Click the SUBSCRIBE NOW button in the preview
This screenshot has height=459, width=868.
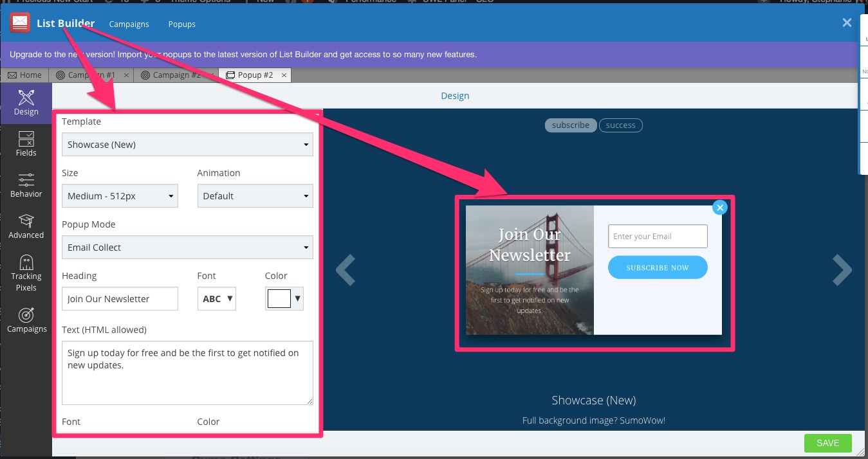(x=658, y=267)
